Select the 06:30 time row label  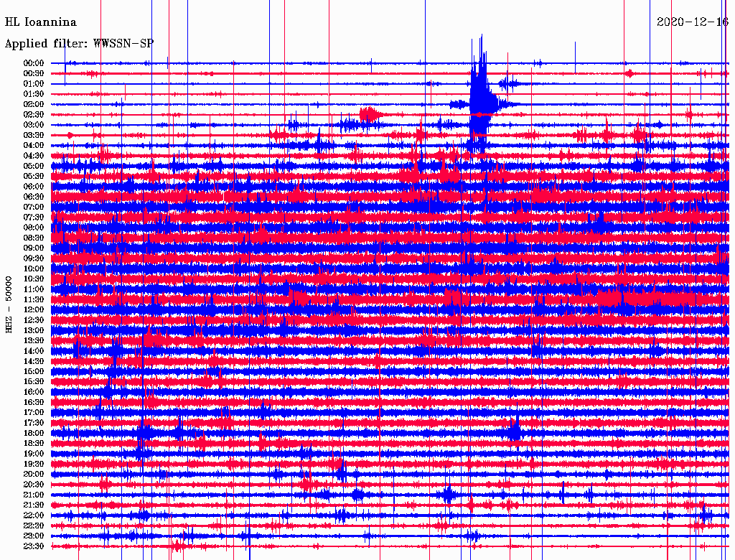click(x=34, y=197)
